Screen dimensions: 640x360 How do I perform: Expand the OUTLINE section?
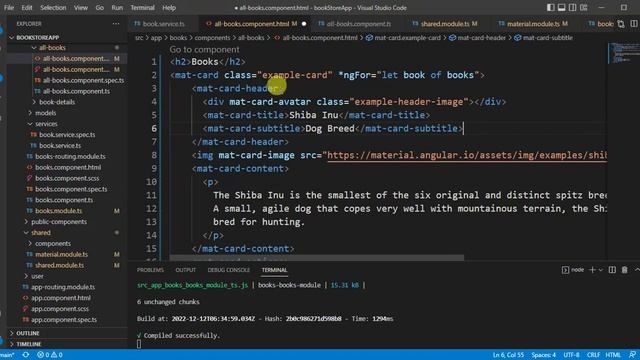(x=28, y=333)
